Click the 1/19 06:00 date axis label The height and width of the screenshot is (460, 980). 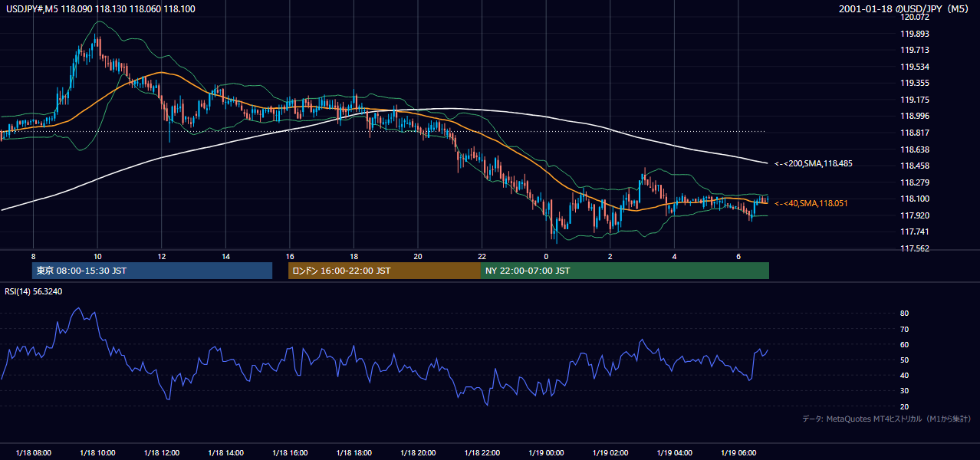pyautogui.click(x=738, y=453)
